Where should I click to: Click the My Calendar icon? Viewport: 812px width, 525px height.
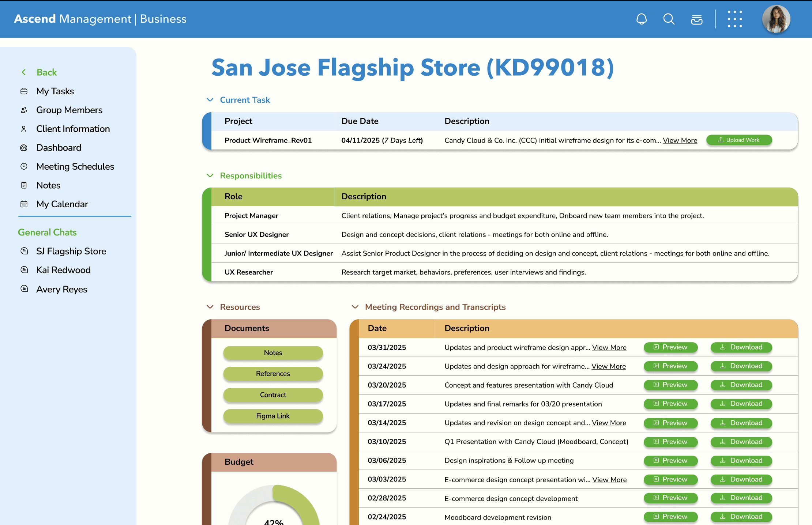pos(24,204)
